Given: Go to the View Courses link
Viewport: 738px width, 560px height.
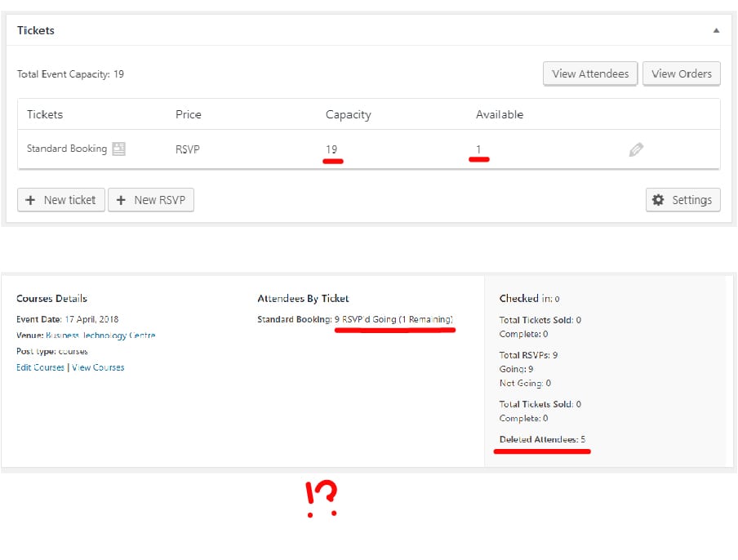Looking at the screenshot, I should [x=98, y=367].
